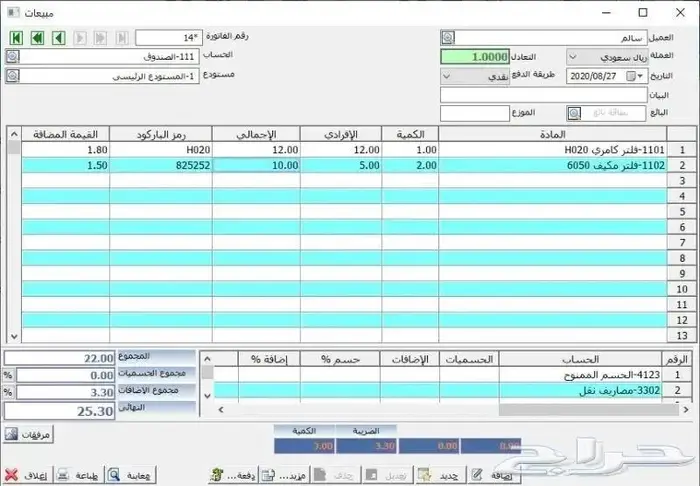700x486 pixels.
Task: Click the جديد new invoice button
Action: point(440,475)
